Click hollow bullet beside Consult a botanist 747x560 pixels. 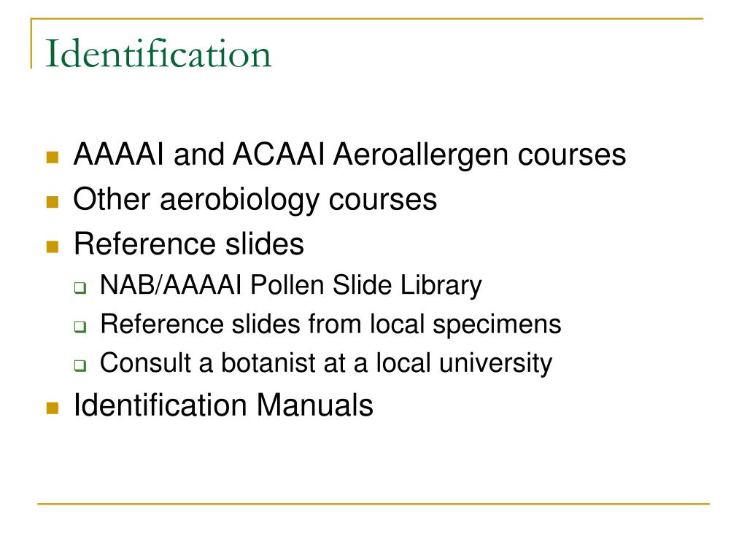click(x=80, y=366)
